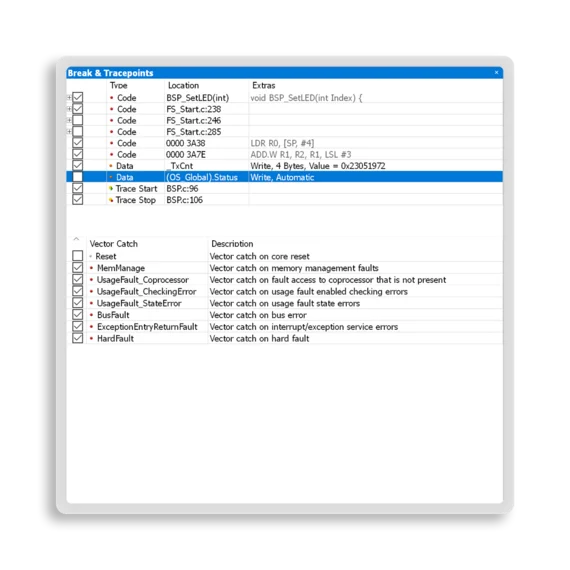Enable the Reset vector catch checkbox
This screenshot has height=570, width=570.
77,256
